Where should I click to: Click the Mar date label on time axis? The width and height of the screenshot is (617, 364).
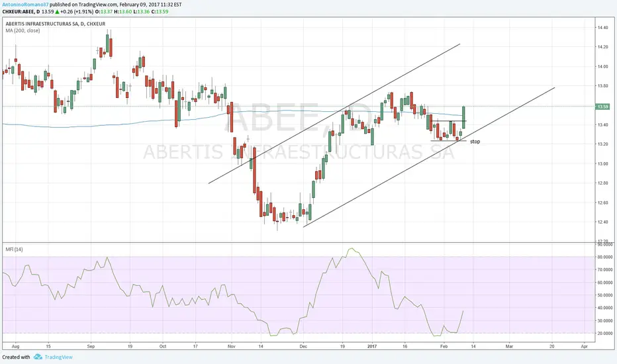coord(509,347)
